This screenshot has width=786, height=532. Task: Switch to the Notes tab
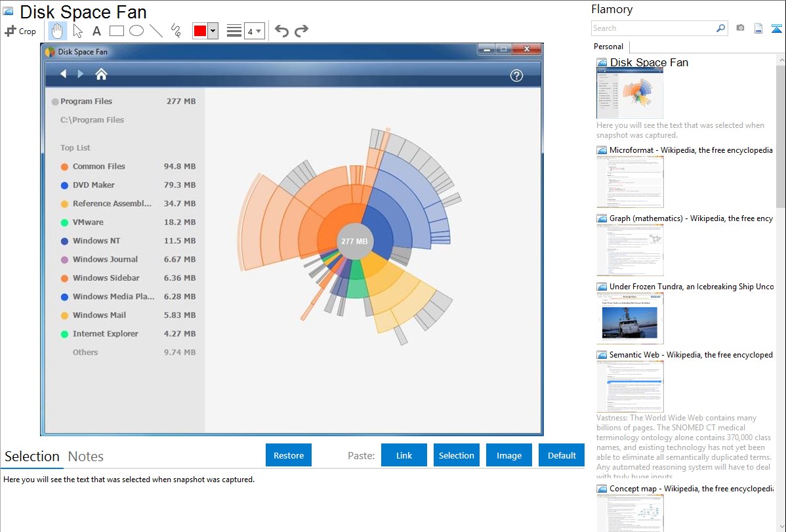[x=86, y=457]
